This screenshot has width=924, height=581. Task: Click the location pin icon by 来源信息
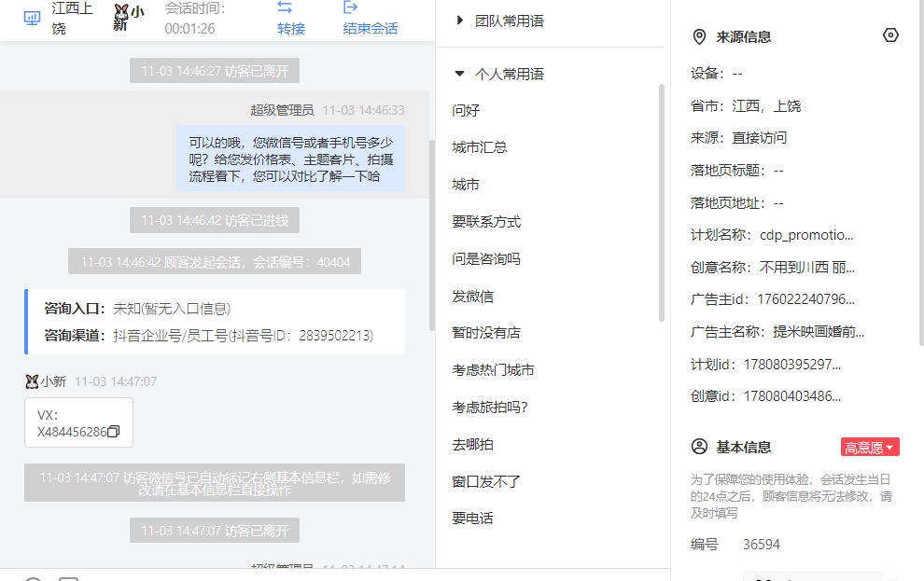coord(699,36)
